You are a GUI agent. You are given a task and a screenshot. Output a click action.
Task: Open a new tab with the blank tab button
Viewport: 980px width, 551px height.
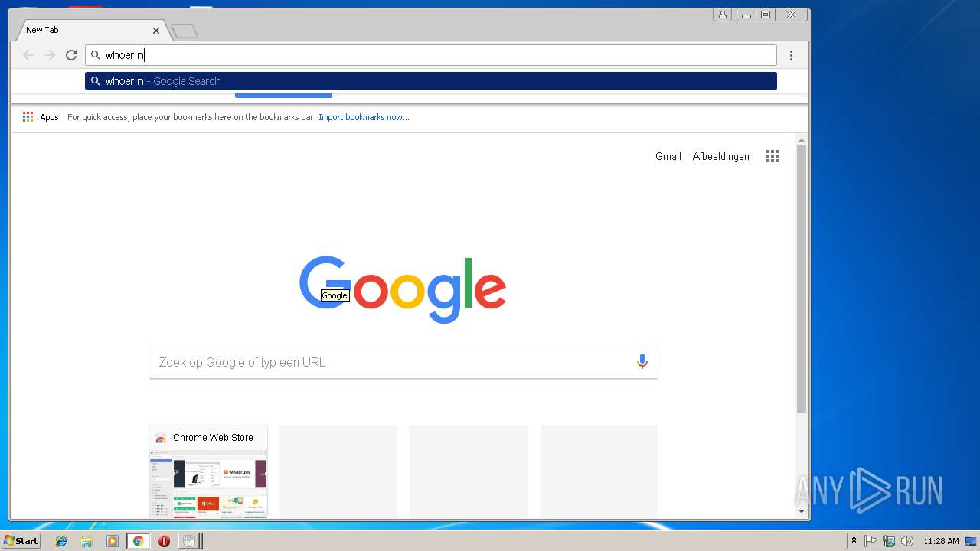point(185,31)
